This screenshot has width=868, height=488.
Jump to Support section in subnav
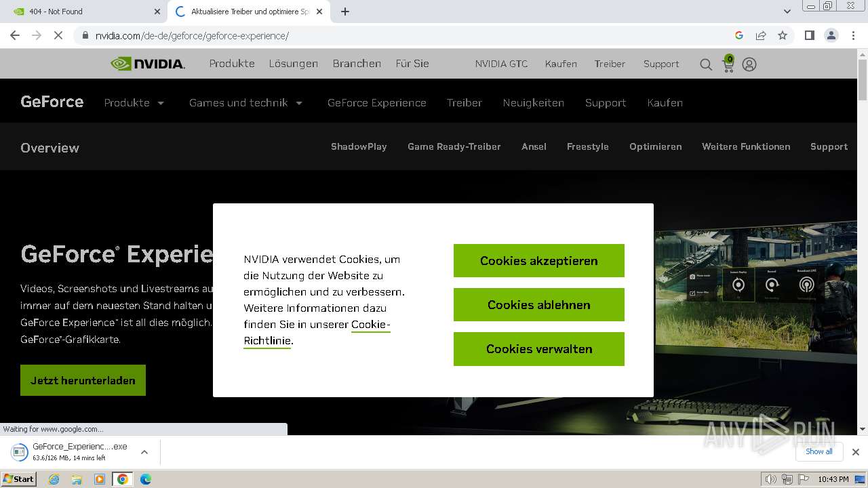pyautogui.click(x=829, y=146)
